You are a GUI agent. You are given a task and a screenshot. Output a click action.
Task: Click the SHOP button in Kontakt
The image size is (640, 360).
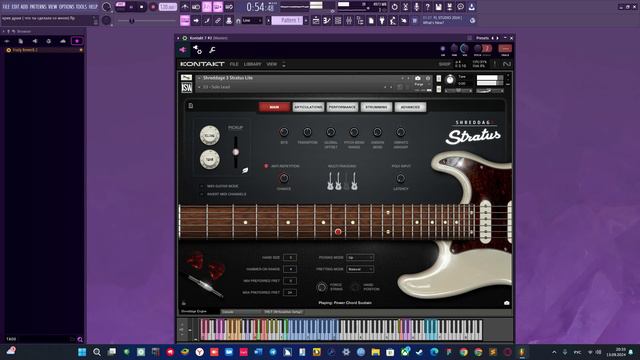click(444, 64)
